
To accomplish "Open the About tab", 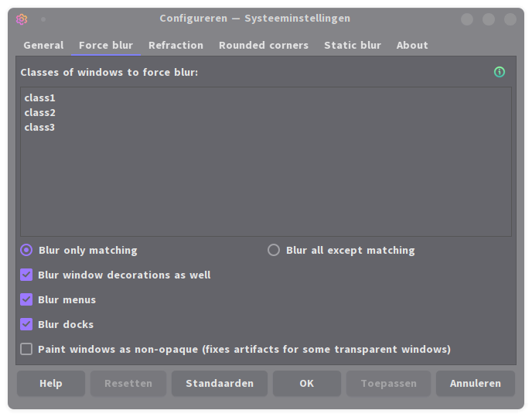I will click(x=412, y=46).
